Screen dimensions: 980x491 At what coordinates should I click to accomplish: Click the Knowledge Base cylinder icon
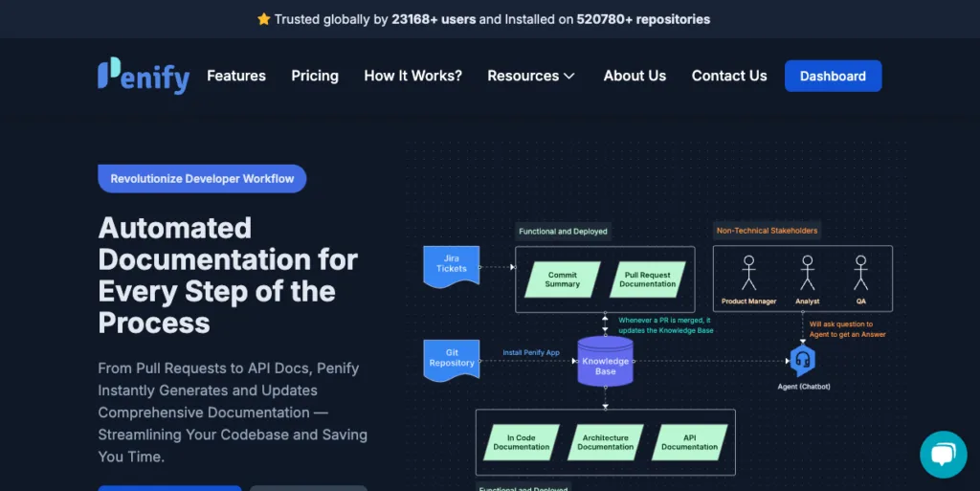(605, 362)
